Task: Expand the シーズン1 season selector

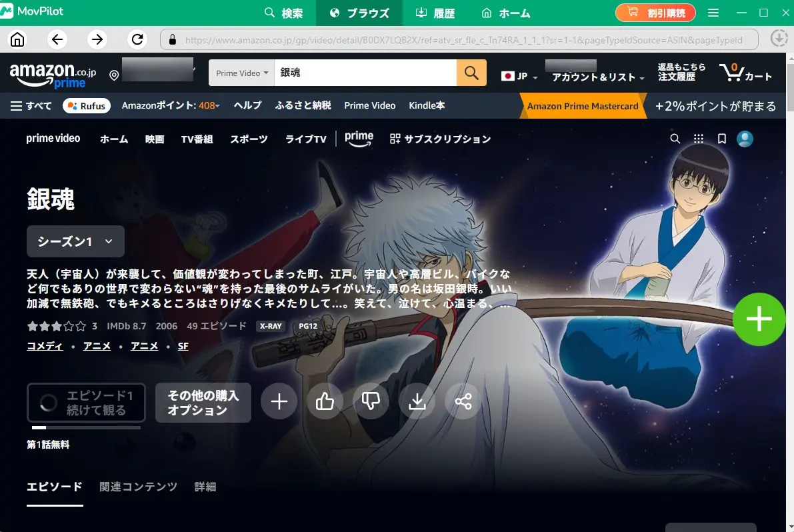Action: [75, 241]
